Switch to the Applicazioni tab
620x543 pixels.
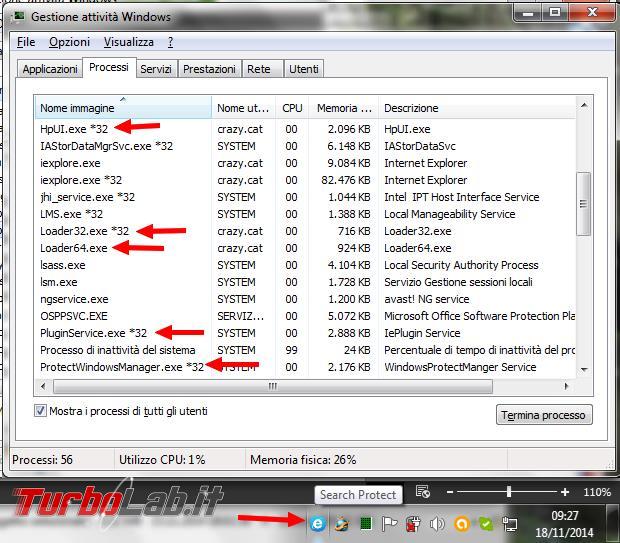coord(50,69)
